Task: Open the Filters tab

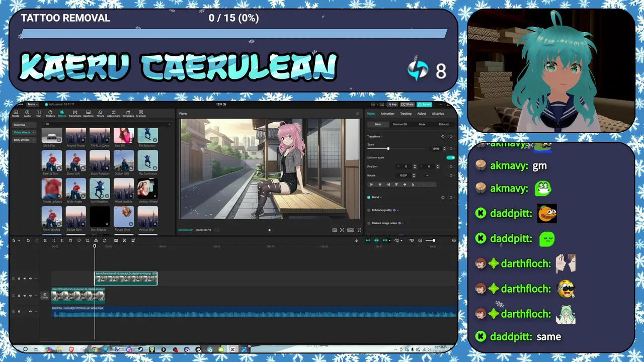Action: [x=100, y=114]
